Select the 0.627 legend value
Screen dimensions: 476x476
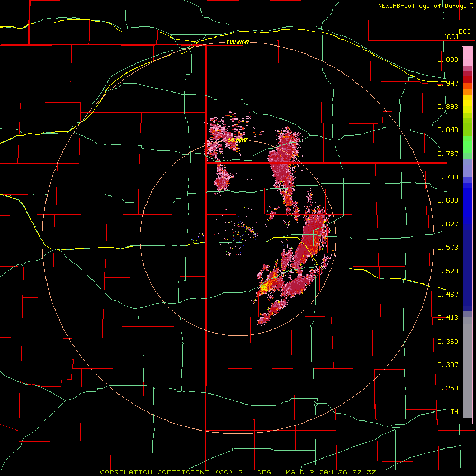point(448,224)
